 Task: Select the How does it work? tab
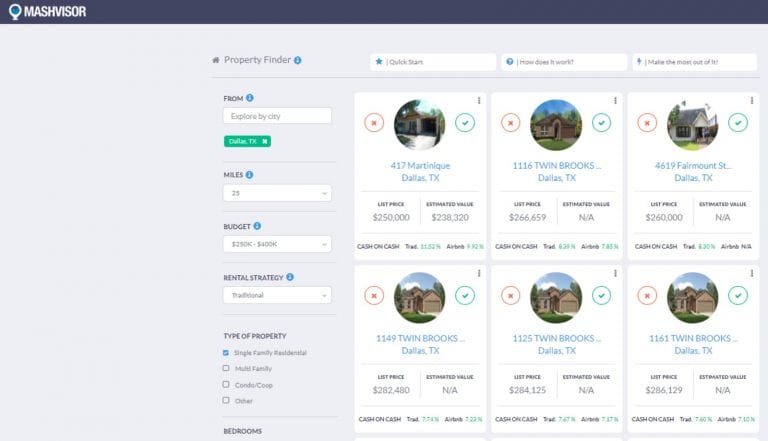click(x=564, y=62)
